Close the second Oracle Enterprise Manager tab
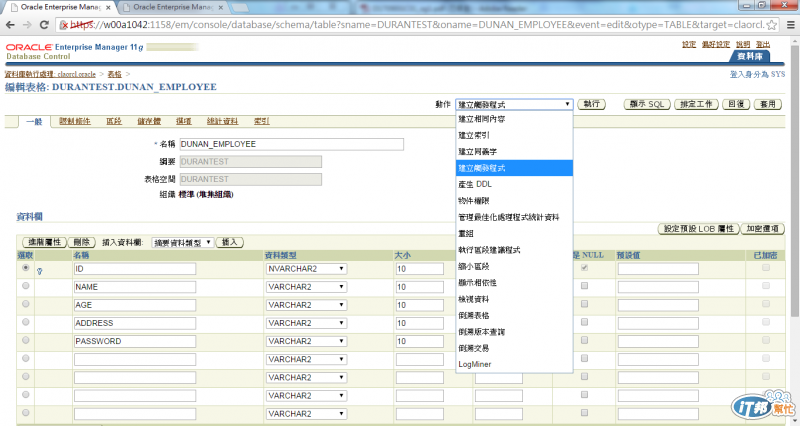This screenshot has width=800, height=426. pos(220,8)
